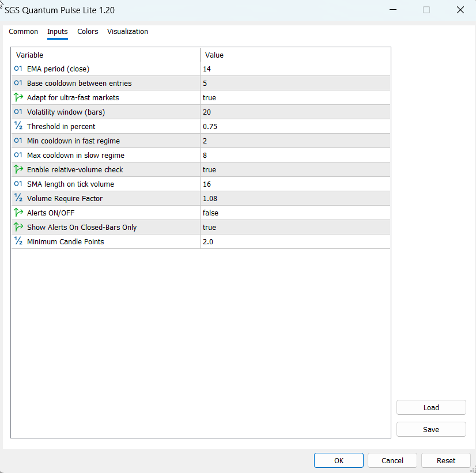Click the fraction icon beside Volume Require Factor
This screenshot has height=473, width=476.
pos(18,198)
